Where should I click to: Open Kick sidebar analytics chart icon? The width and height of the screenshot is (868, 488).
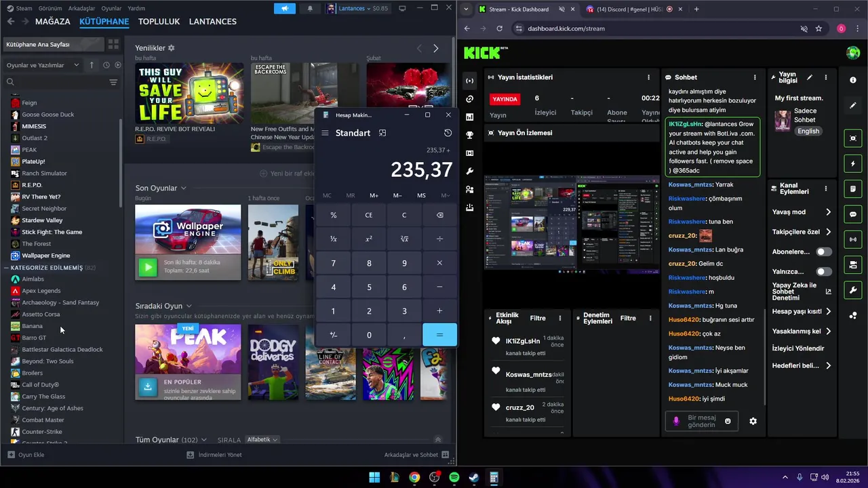(469, 117)
